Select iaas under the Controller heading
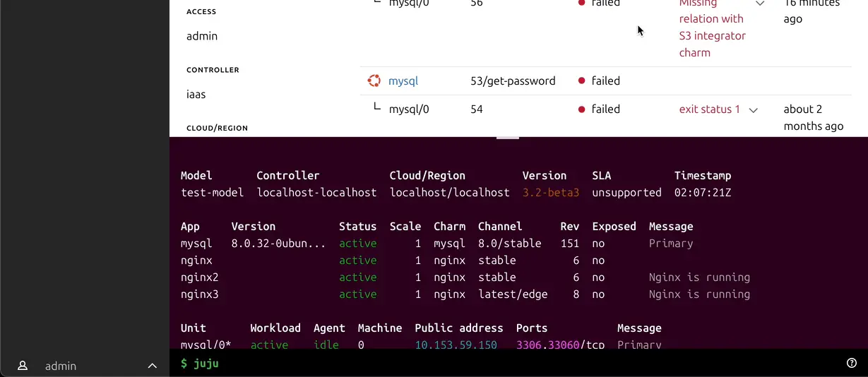This screenshot has width=868, height=377. pyautogui.click(x=196, y=94)
